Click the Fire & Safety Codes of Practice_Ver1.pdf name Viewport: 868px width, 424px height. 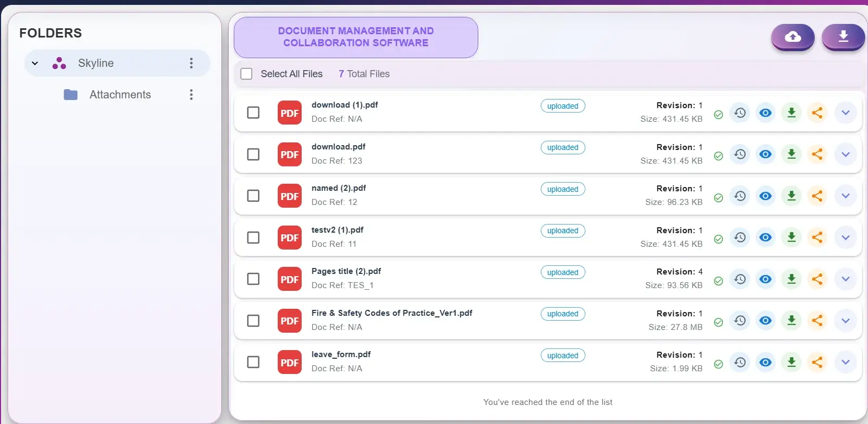392,313
